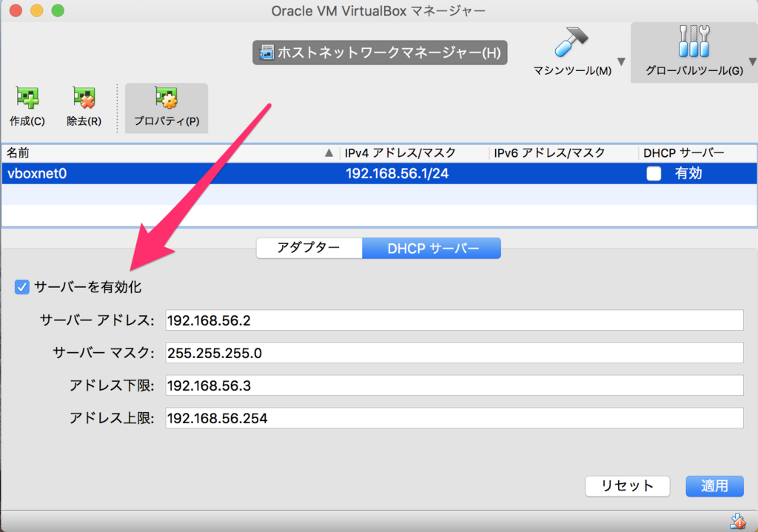Click the notification icon in the status bar
Image resolution: width=758 pixels, height=532 pixels.
pyautogui.click(x=738, y=522)
